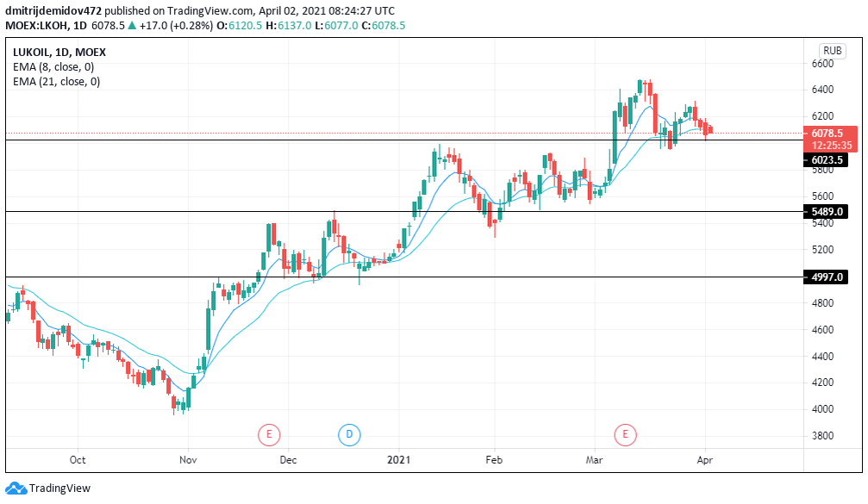This screenshot has height=504, width=868.
Task: Click the LUKOIL, 1D, MOEX legend title
Action: pyautogui.click(x=59, y=53)
